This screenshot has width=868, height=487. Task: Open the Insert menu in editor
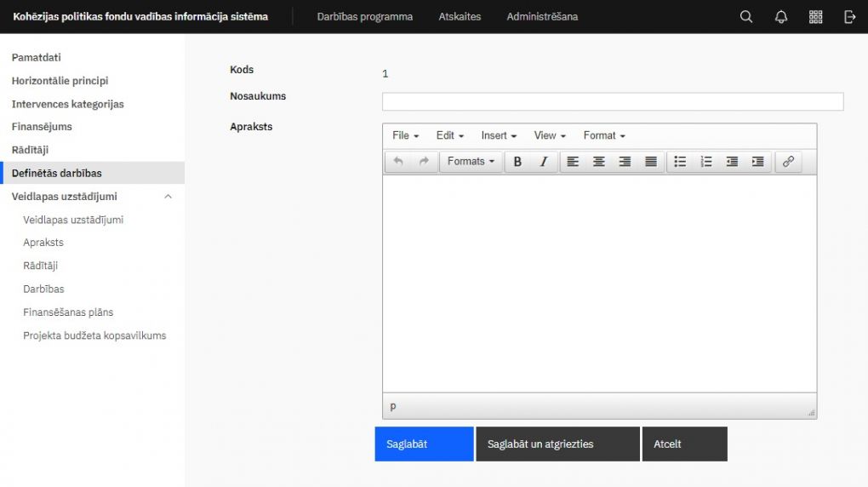coord(499,135)
